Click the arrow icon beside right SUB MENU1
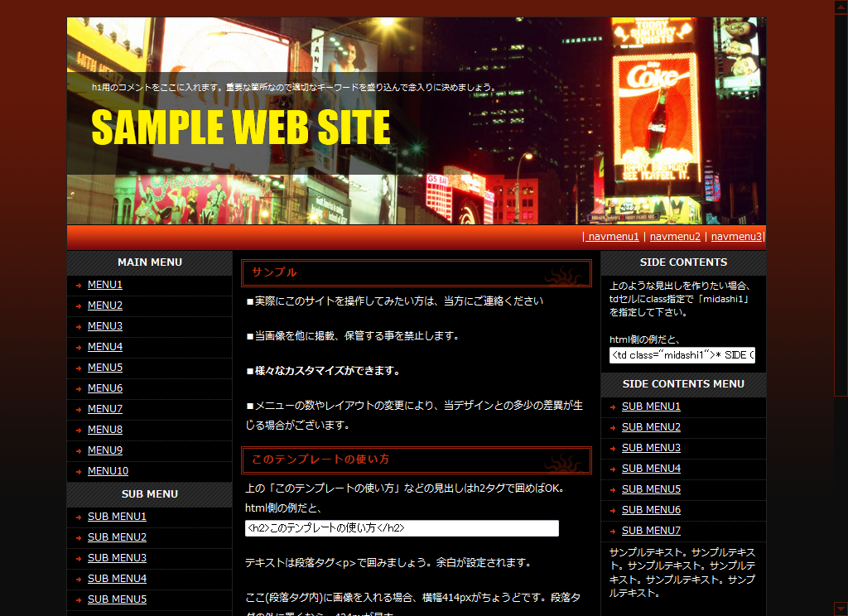The width and height of the screenshot is (848, 616). click(613, 407)
